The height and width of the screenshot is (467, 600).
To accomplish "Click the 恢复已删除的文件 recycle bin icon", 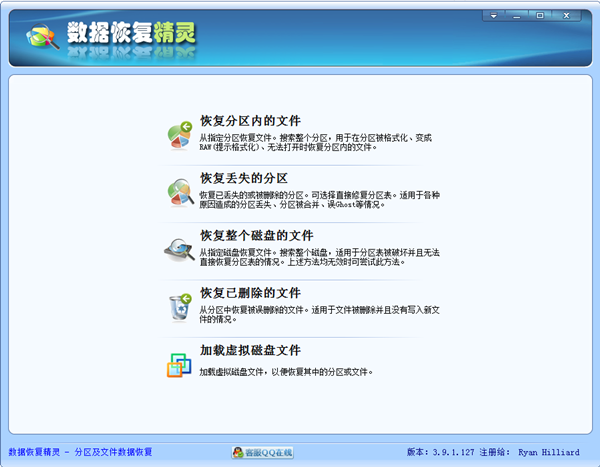I will [x=180, y=305].
